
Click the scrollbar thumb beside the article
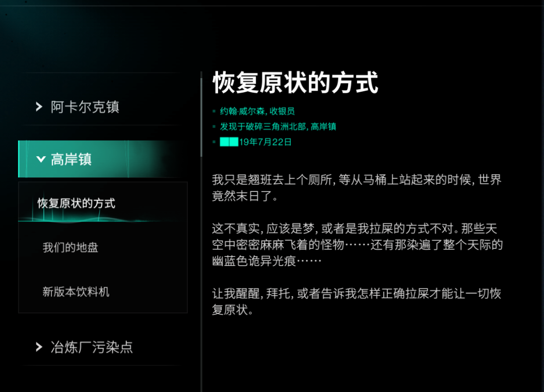[201, 115]
